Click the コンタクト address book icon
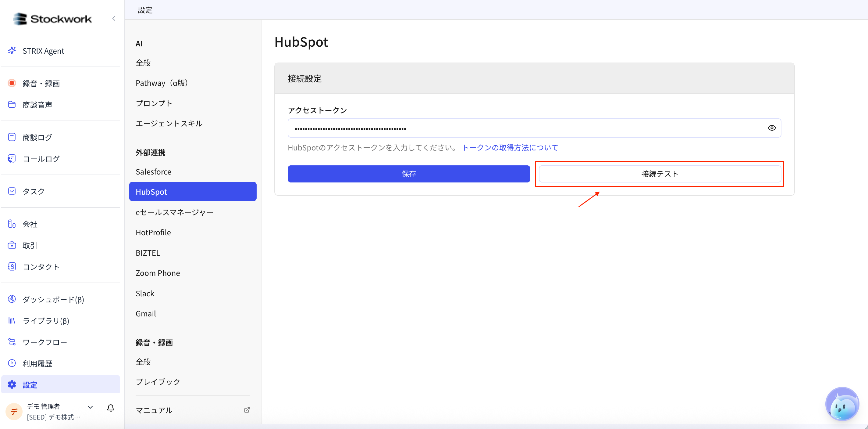This screenshot has width=868, height=429. [12, 266]
